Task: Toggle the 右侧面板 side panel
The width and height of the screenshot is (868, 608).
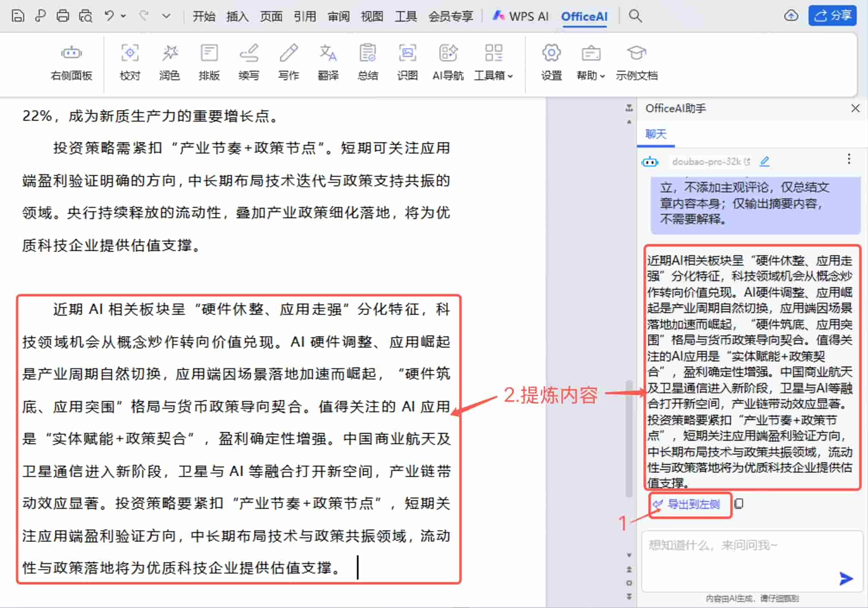Action: coord(71,62)
